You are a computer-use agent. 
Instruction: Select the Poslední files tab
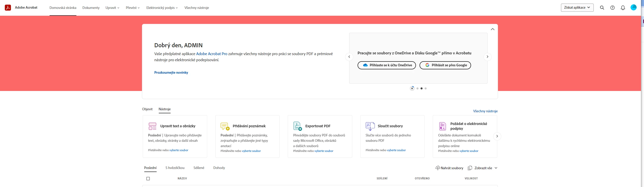(x=150, y=168)
